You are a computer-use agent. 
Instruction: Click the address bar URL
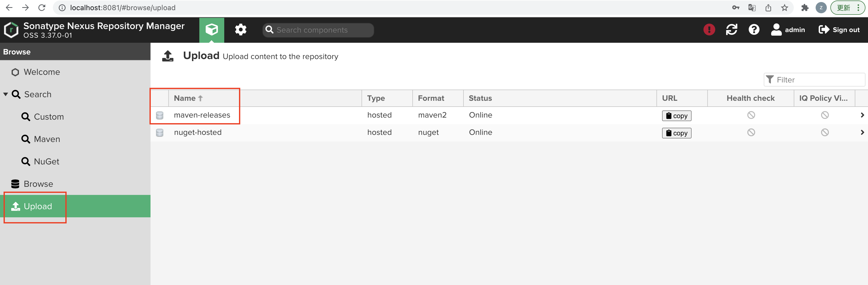click(123, 7)
